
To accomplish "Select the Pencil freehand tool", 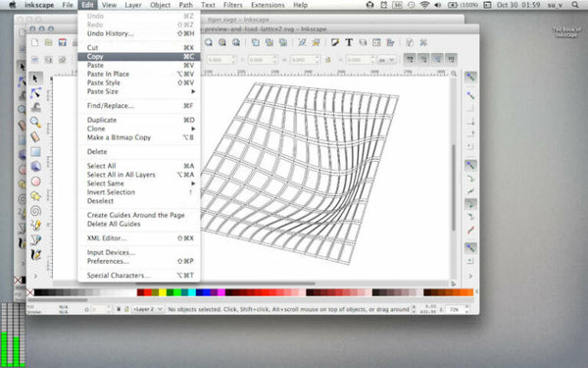I will point(35,226).
